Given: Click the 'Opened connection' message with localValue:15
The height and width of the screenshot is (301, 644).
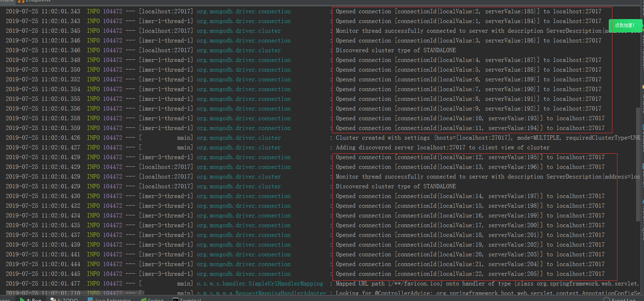Looking at the screenshot, I should pos(470,206).
